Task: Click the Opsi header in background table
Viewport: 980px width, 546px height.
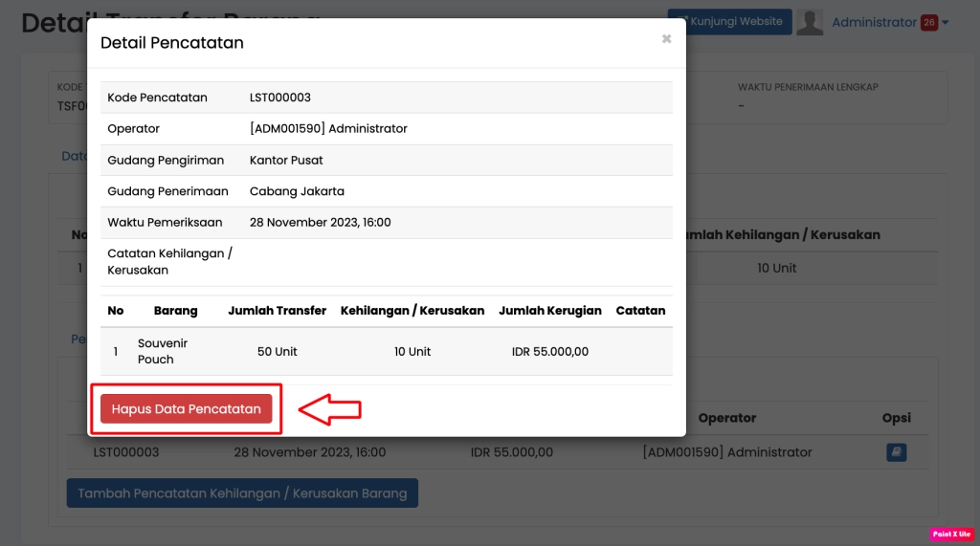Action: pos(896,418)
